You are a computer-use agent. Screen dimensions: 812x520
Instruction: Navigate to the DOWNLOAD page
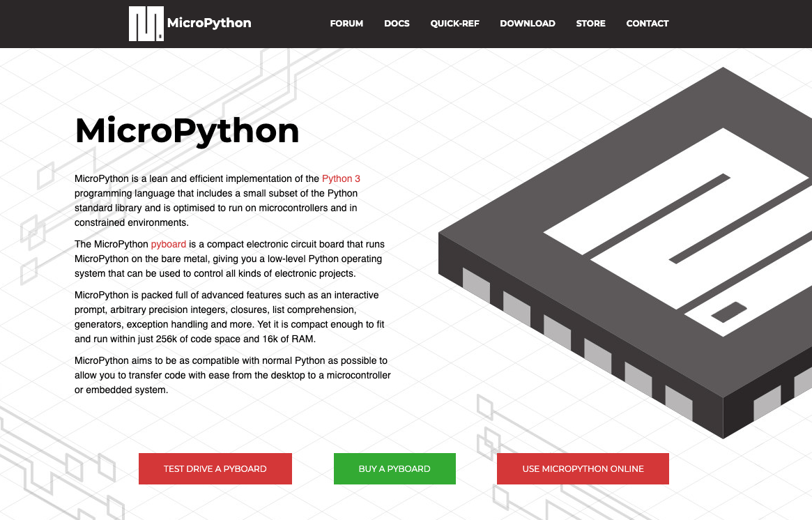coord(527,24)
